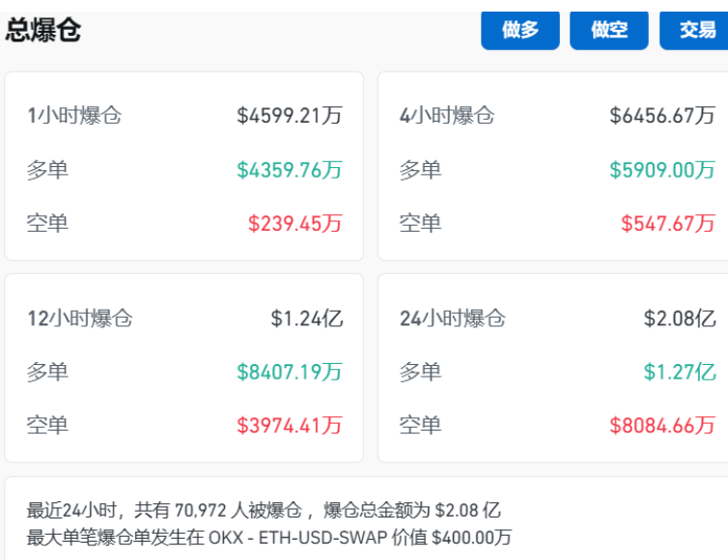The image size is (728, 560).
Task: Open the 交易 button
Action: [x=696, y=30]
